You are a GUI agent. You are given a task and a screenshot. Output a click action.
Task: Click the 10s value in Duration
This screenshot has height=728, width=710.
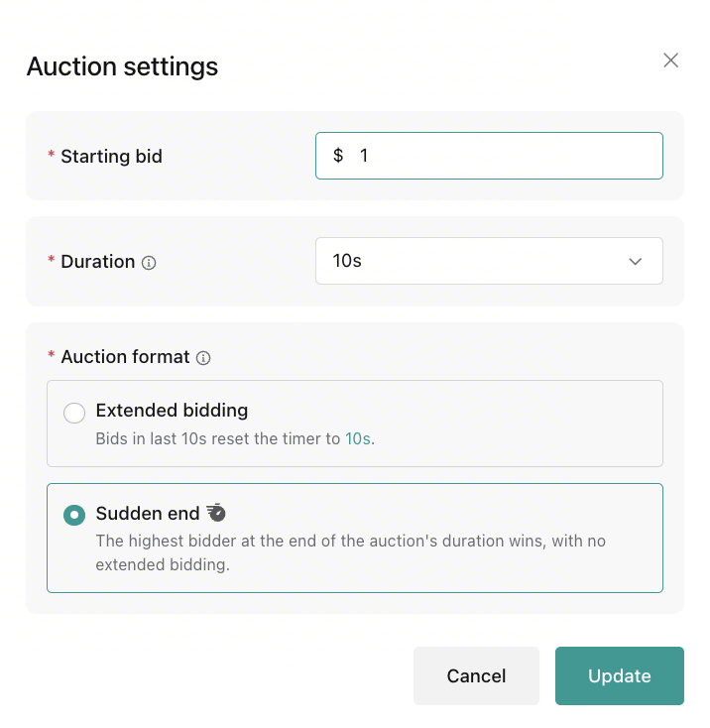pos(347,261)
